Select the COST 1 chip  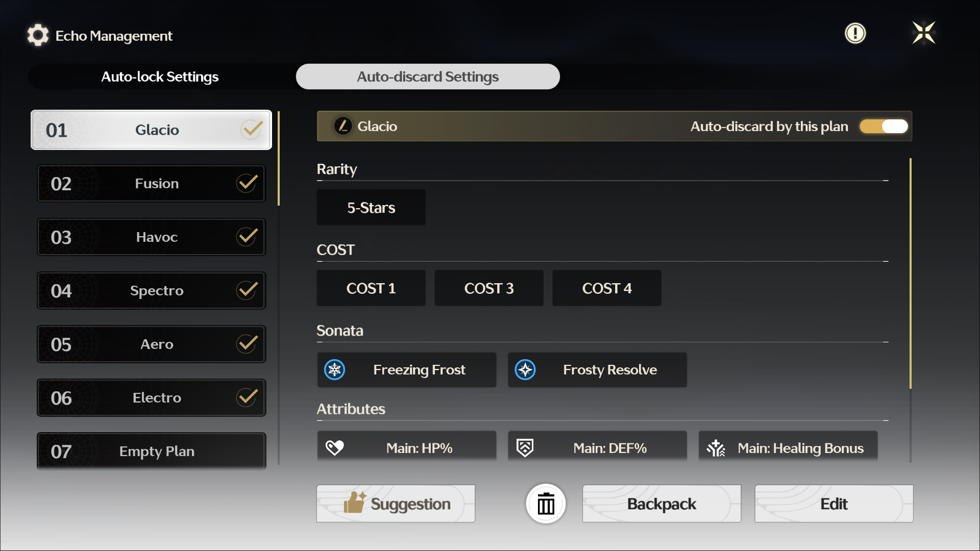pyautogui.click(x=371, y=288)
